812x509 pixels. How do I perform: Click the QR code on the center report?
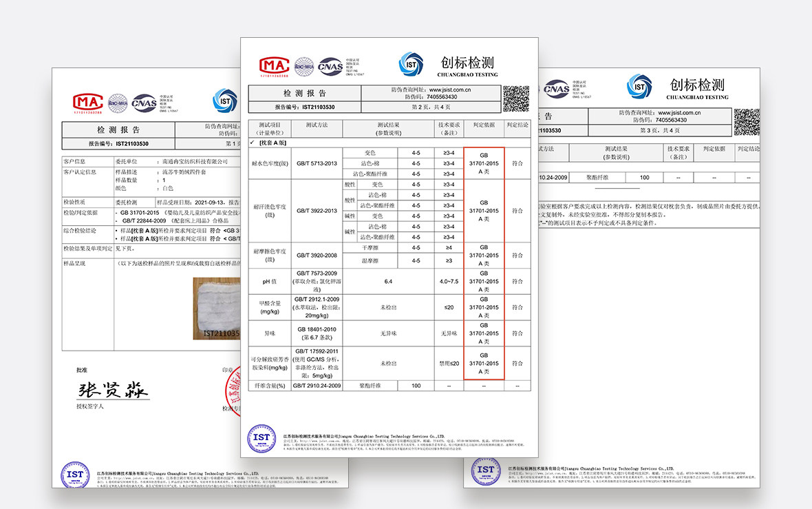(516, 98)
